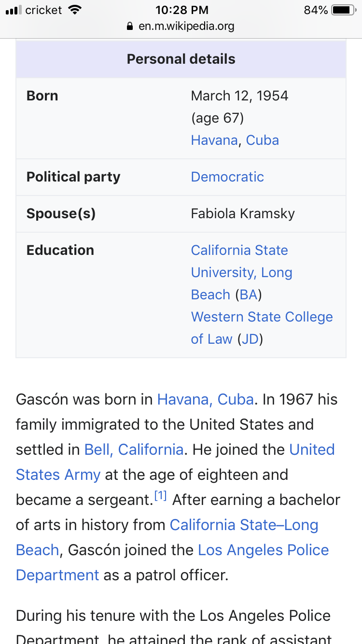Image resolution: width=362 pixels, height=644 pixels.
Task: Tap the padlock icon in address bar
Action: (129, 27)
